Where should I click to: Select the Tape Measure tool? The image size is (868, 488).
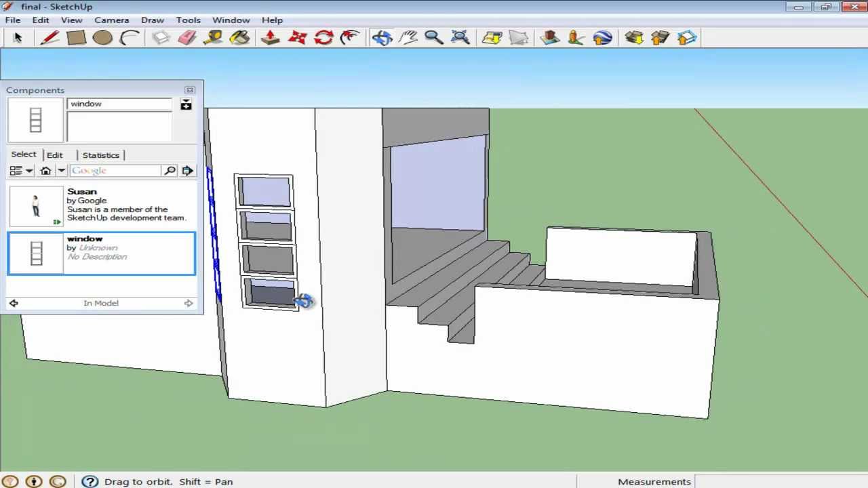213,38
